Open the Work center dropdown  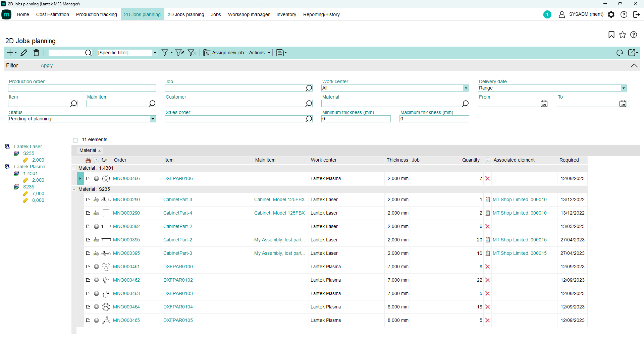(x=466, y=88)
